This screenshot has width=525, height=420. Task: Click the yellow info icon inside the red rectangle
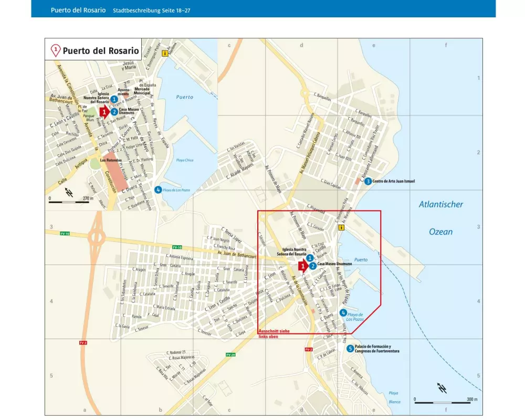coord(341,228)
